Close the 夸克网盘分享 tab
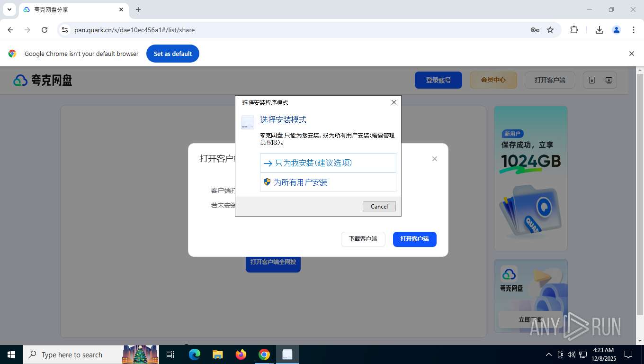Screen dimensions: 644x364 tap(121, 9)
